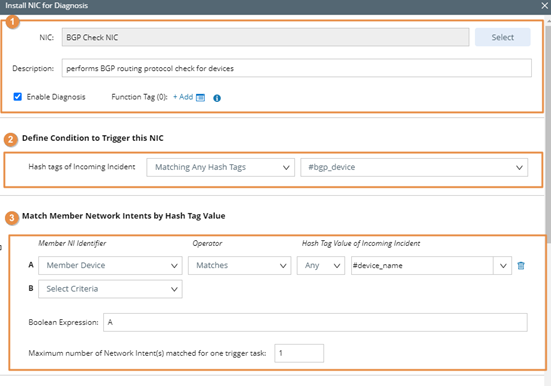Click the Hash Tag Value of Incoming Incident header

pyautogui.click(x=361, y=243)
